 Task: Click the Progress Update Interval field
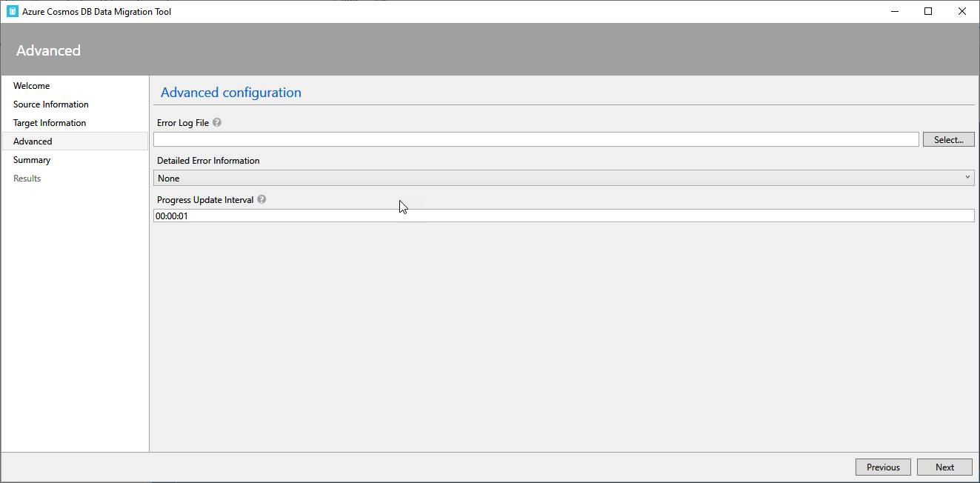click(x=564, y=216)
